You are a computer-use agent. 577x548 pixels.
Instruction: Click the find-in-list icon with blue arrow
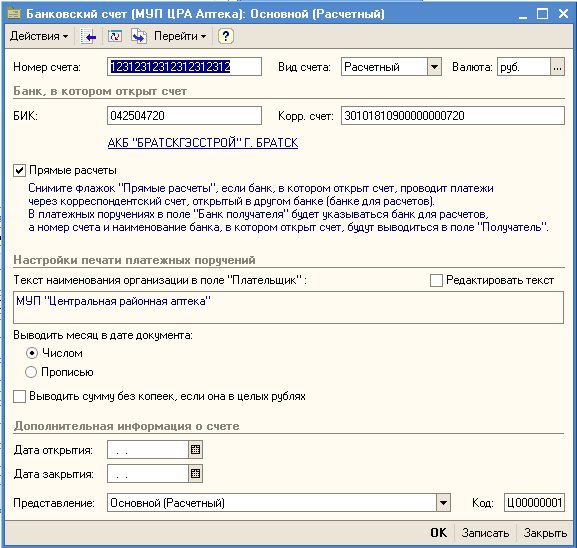pyautogui.click(x=88, y=36)
